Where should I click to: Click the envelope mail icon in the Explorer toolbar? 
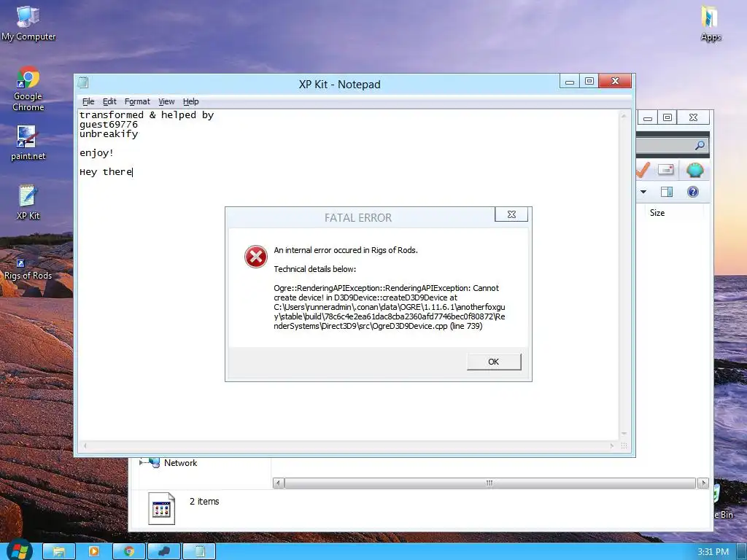[665, 169]
